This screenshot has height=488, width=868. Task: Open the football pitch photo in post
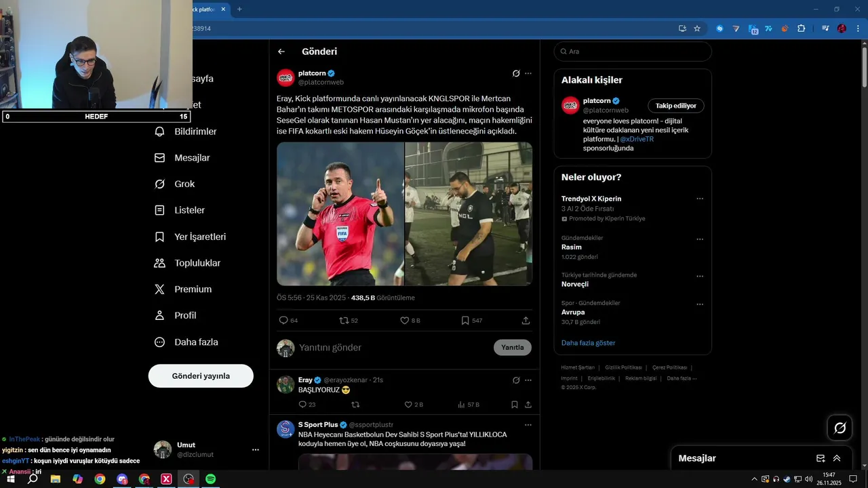pos(469,213)
